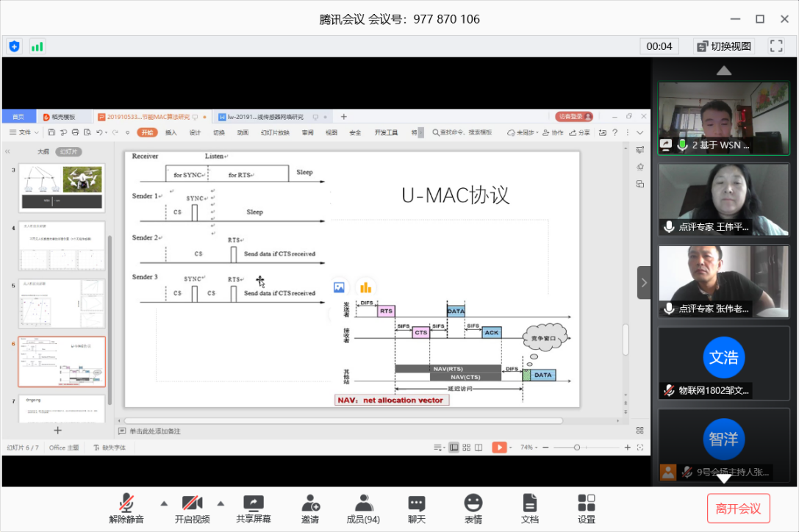799x532 pixels.
Task: Expand video options arrow beside camera
Action: tap(221, 503)
